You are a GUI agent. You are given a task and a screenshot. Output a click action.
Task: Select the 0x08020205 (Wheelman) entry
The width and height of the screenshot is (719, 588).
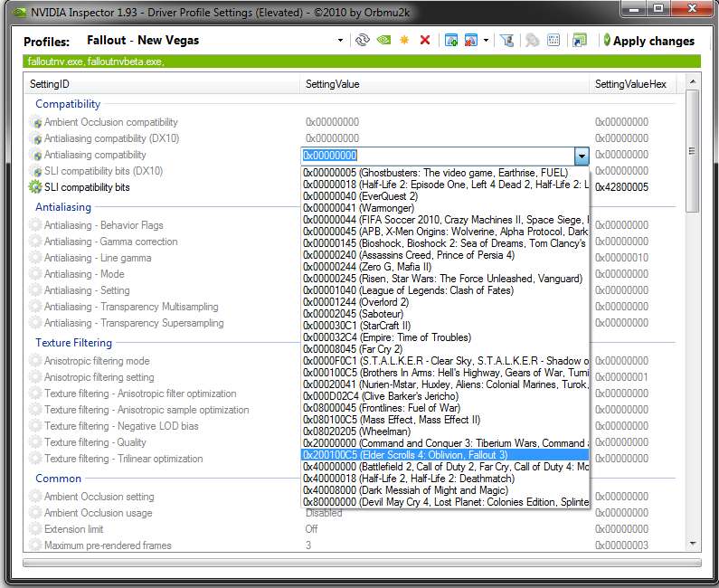point(445,432)
